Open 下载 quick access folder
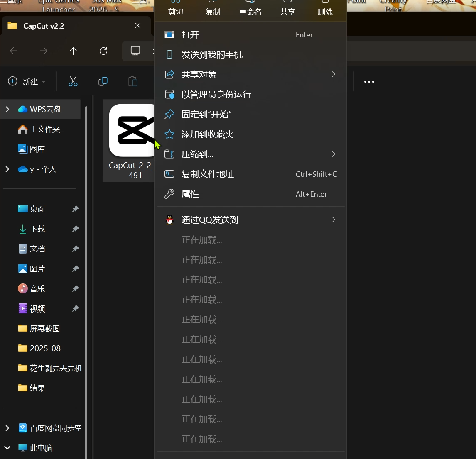 pos(31,229)
